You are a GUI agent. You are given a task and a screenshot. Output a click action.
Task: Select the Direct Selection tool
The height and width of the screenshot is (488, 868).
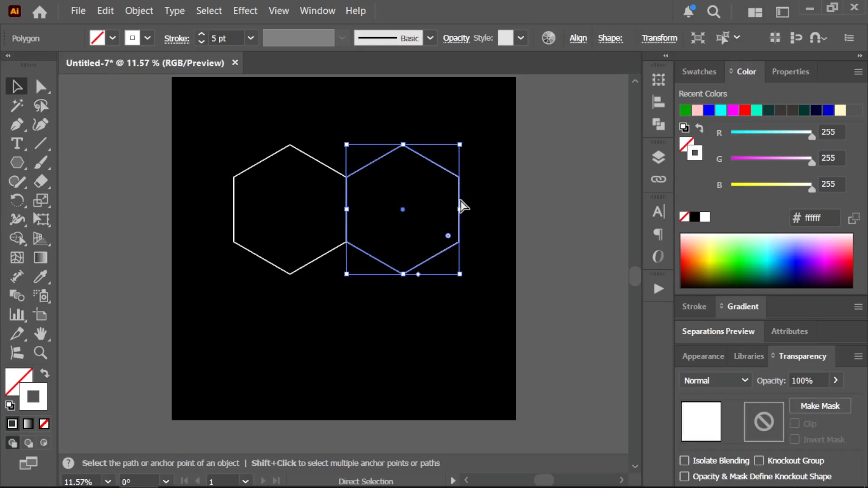(x=41, y=86)
